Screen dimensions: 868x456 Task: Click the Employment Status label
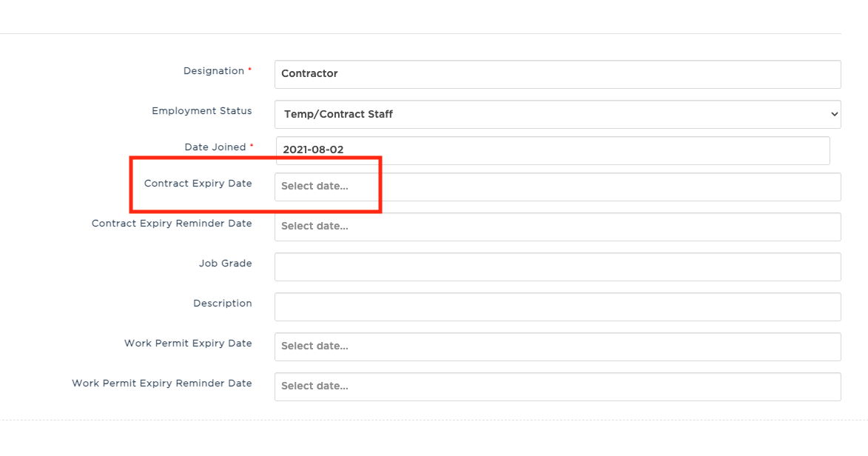pyautogui.click(x=201, y=111)
